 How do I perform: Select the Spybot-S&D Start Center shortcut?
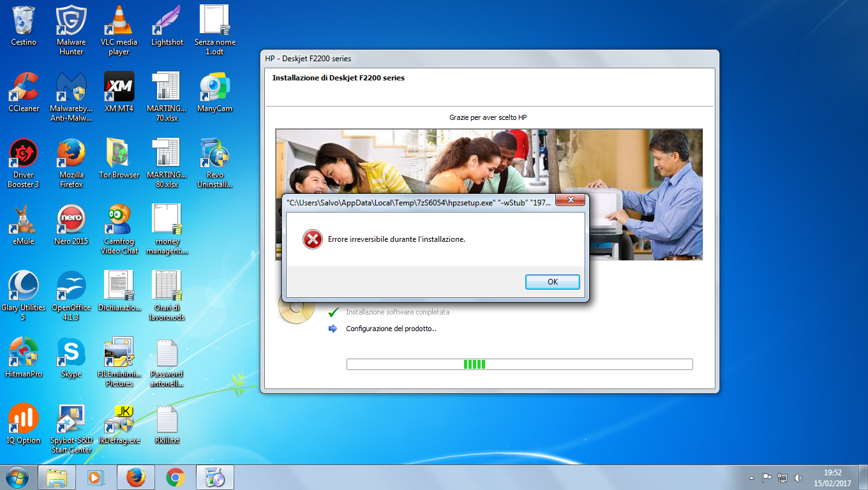(71, 429)
